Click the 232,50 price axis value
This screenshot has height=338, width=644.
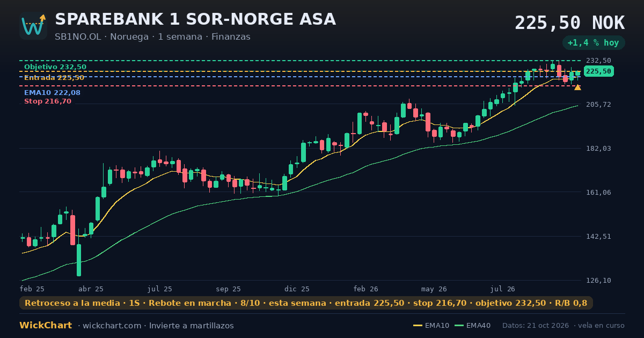click(x=598, y=61)
